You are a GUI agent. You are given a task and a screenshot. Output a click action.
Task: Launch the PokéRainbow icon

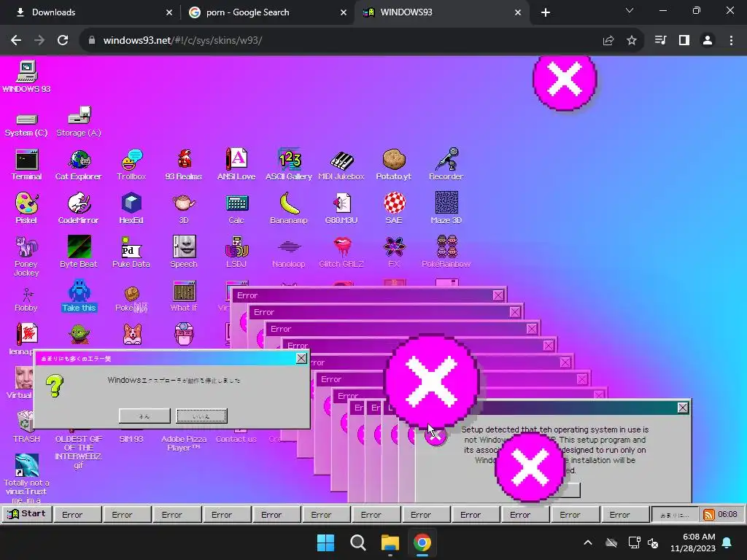coord(446,252)
